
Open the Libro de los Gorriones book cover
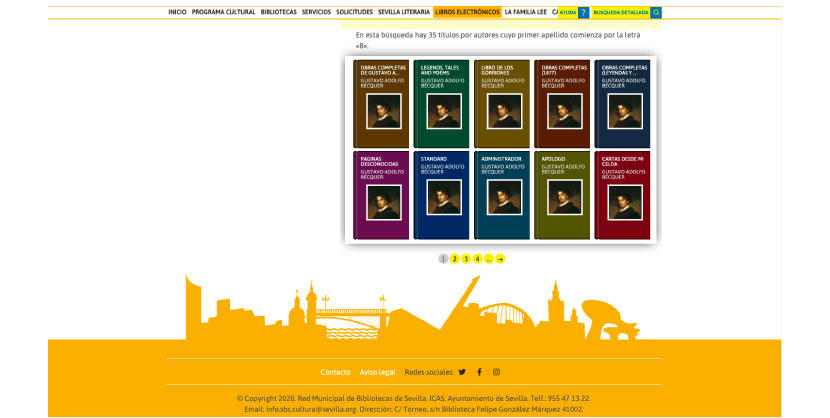(502, 104)
